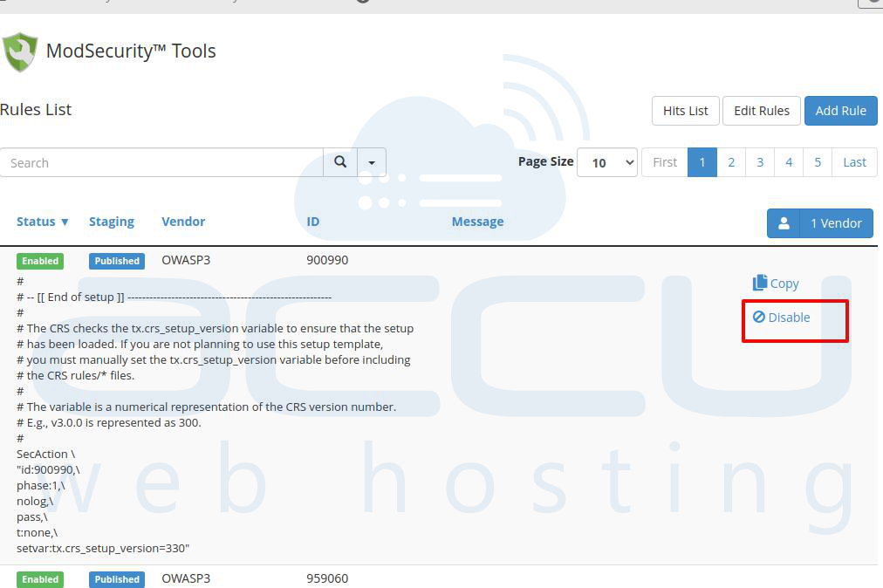Click the rule ID 959060
This screenshot has height=588, width=883.
[327, 578]
